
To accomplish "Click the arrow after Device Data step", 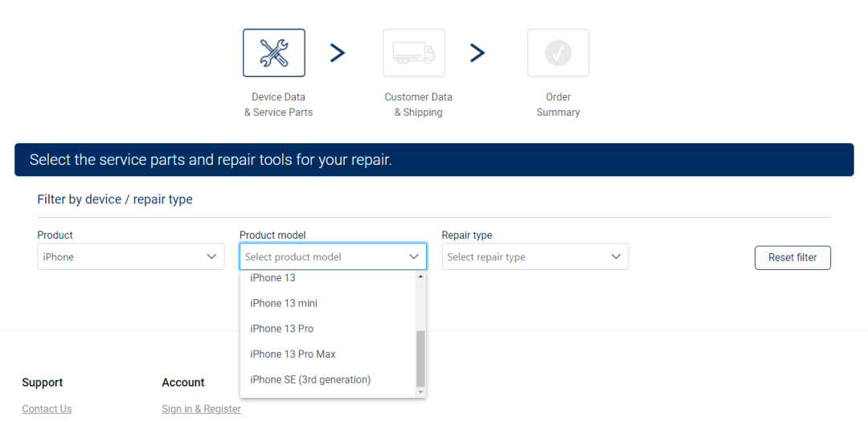I will tap(338, 53).
